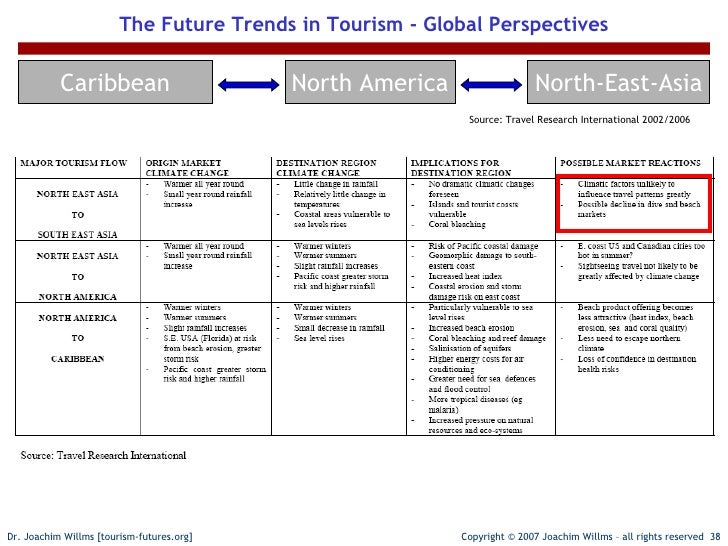Click 'Less need to escape northern climate'
The width and height of the screenshot is (728, 546).
(629, 343)
